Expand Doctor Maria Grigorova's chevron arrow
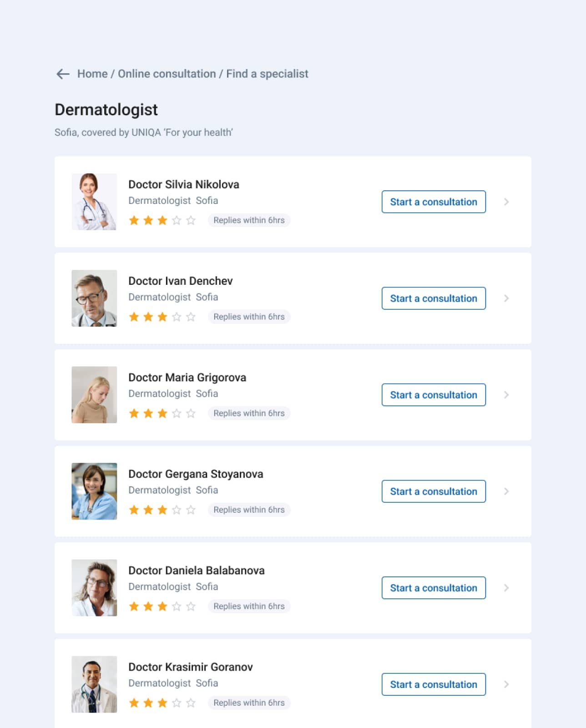 tap(506, 395)
